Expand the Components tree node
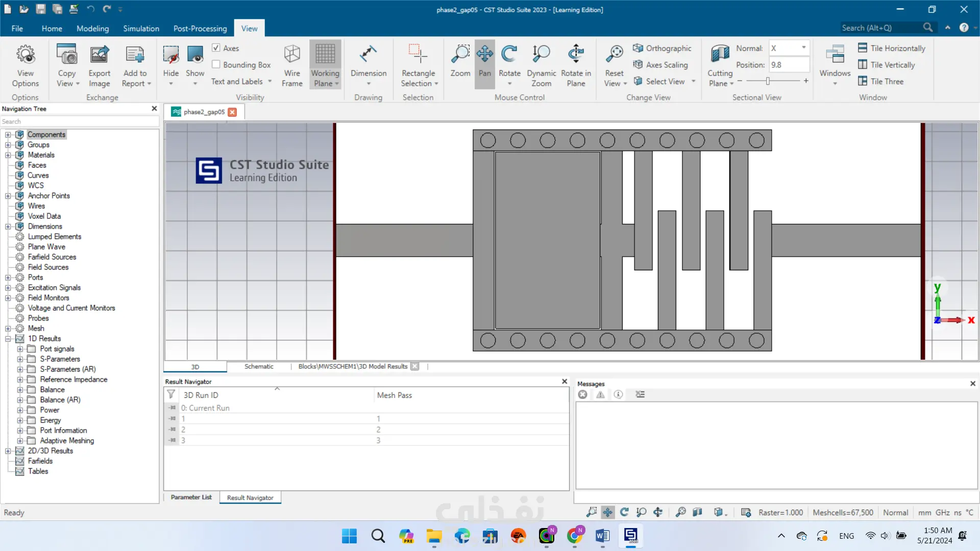 point(8,135)
